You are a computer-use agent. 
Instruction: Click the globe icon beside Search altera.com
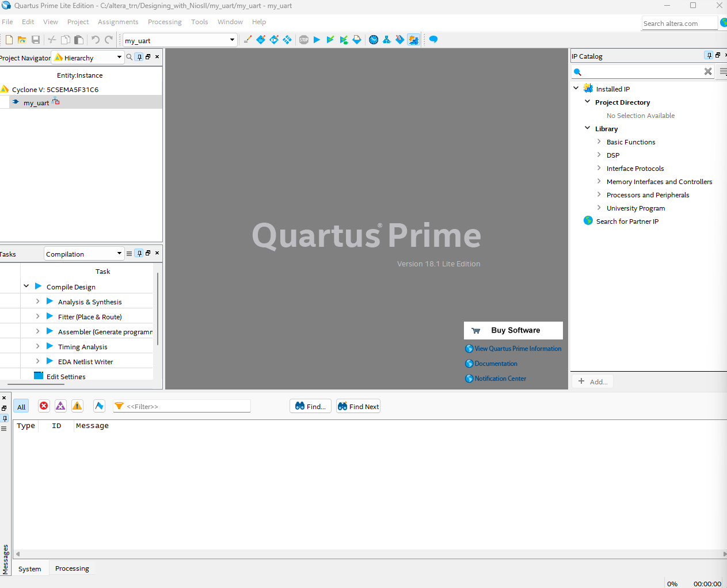pos(724,23)
